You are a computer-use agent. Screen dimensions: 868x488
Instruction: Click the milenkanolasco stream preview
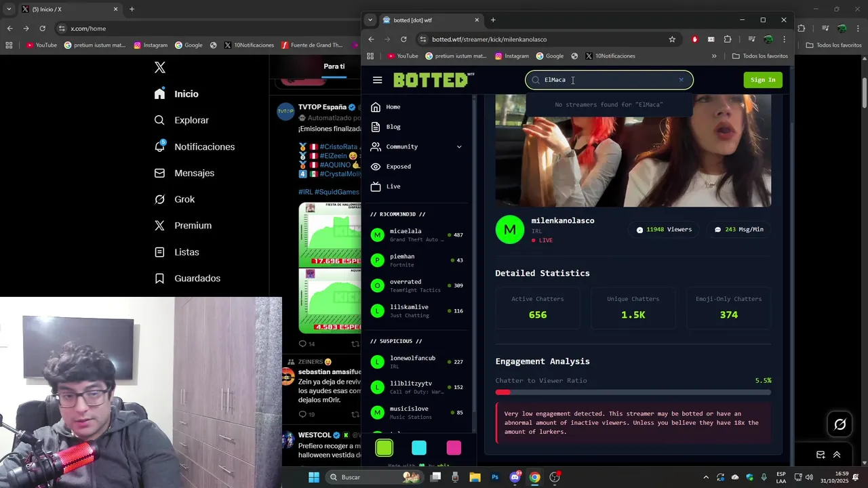click(633, 150)
